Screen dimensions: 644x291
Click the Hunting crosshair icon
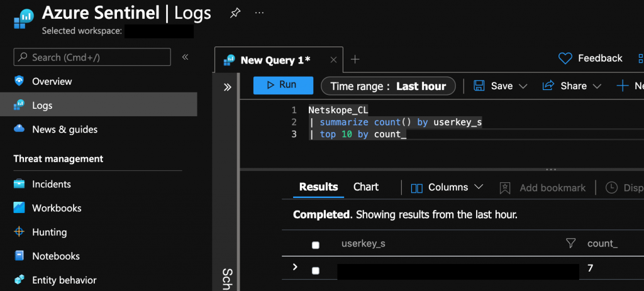(x=19, y=232)
